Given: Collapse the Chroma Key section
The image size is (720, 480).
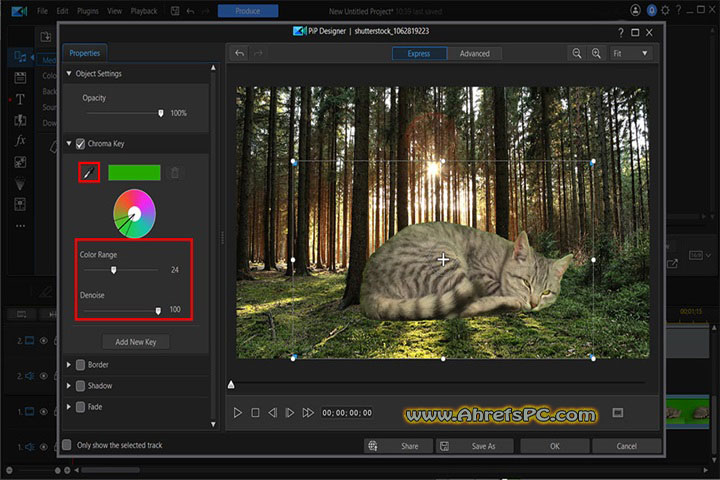Looking at the screenshot, I should 69,144.
